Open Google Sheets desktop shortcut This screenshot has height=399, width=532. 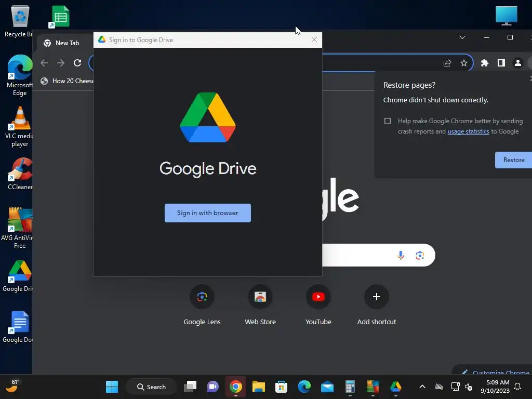pyautogui.click(x=60, y=17)
